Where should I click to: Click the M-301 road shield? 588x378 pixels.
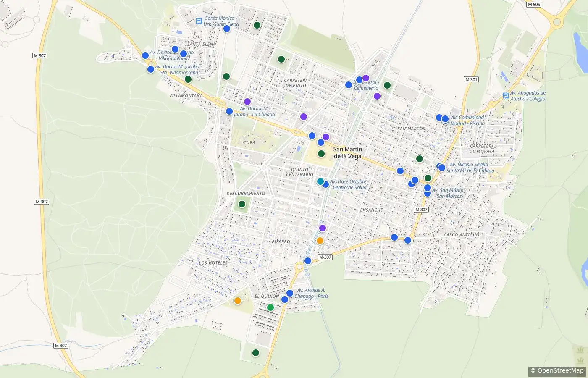(x=471, y=79)
